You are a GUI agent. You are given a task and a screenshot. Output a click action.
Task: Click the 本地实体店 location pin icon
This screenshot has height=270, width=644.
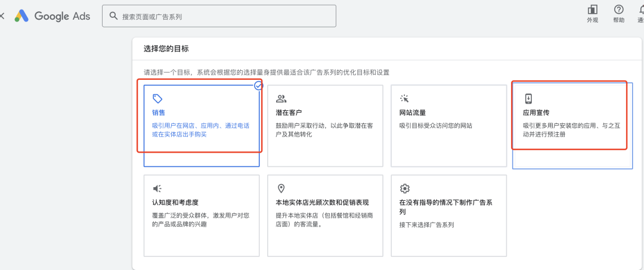pyautogui.click(x=281, y=189)
